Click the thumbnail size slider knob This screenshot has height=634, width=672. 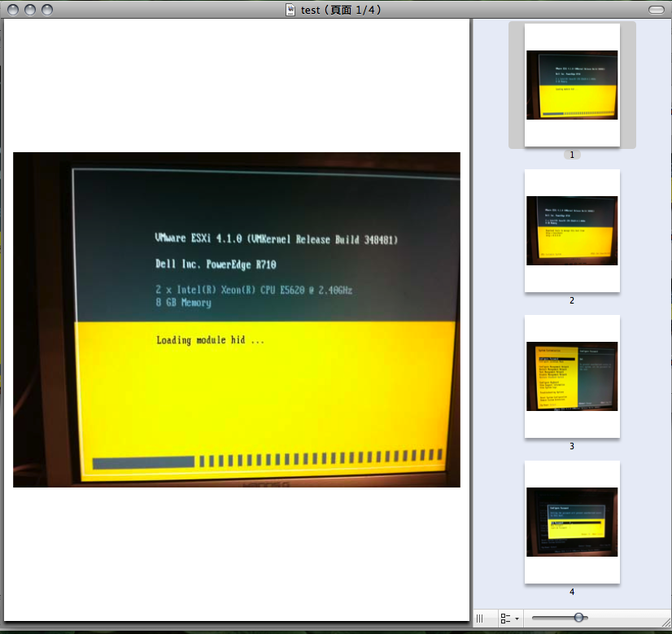[x=578, y=617]
